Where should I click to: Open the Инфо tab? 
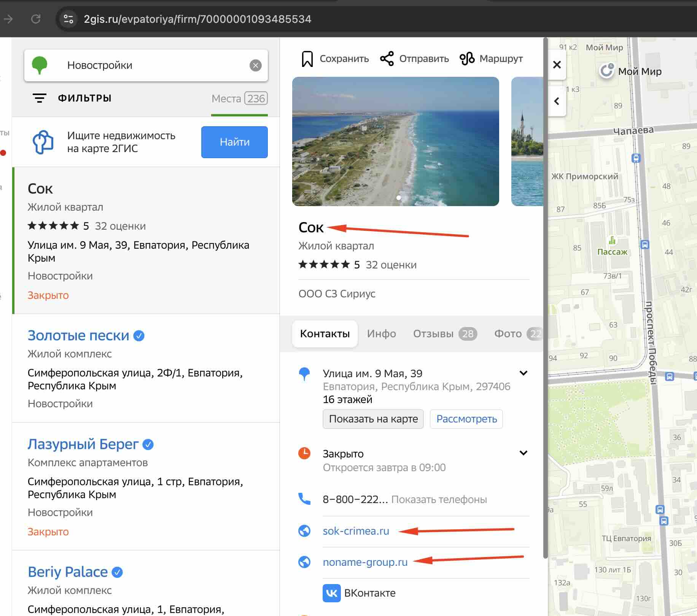tap(382, 334)
